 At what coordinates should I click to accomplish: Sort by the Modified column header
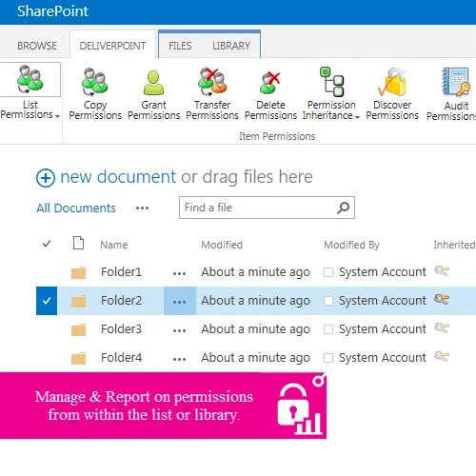[x=222, y=245]
